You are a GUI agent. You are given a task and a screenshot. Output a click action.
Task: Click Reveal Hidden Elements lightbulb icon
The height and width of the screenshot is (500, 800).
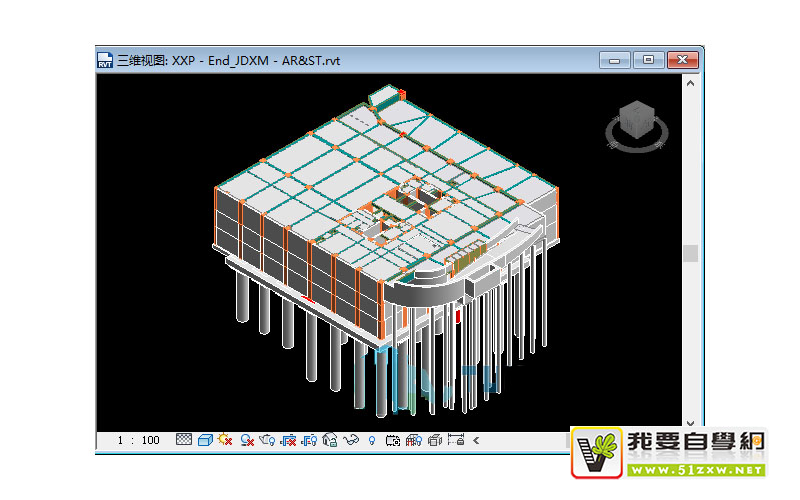coord(371,440)
